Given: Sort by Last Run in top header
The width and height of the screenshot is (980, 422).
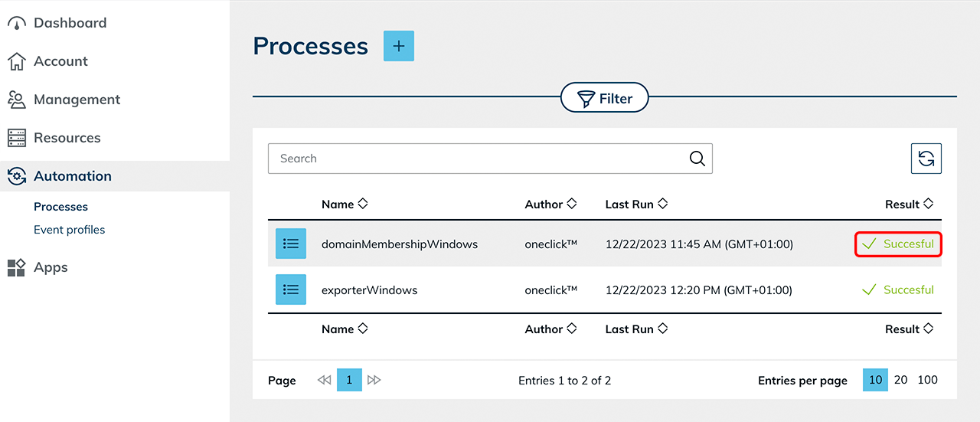Looking at the screenshot, I should tap(635, 204).
